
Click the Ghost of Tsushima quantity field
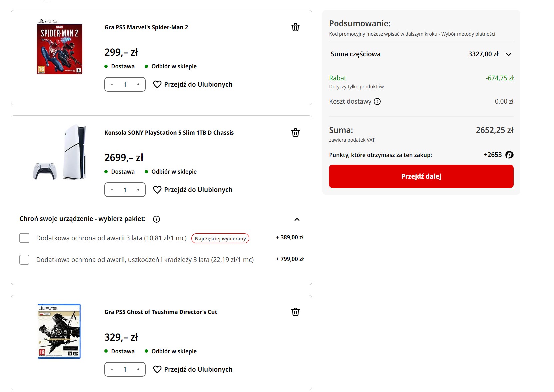tap(125, 369)
